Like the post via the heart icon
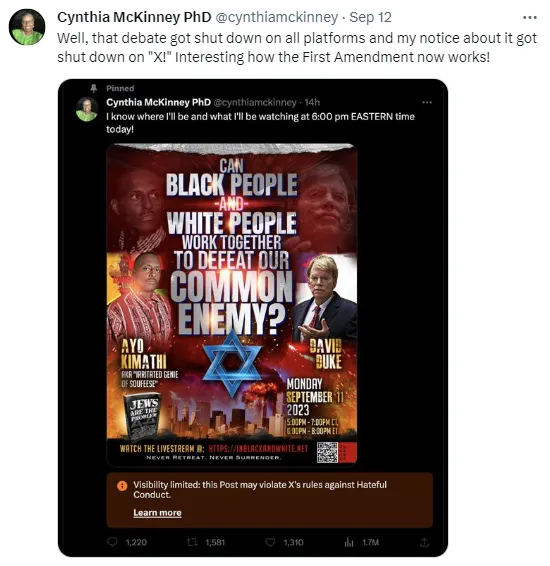 270,542
